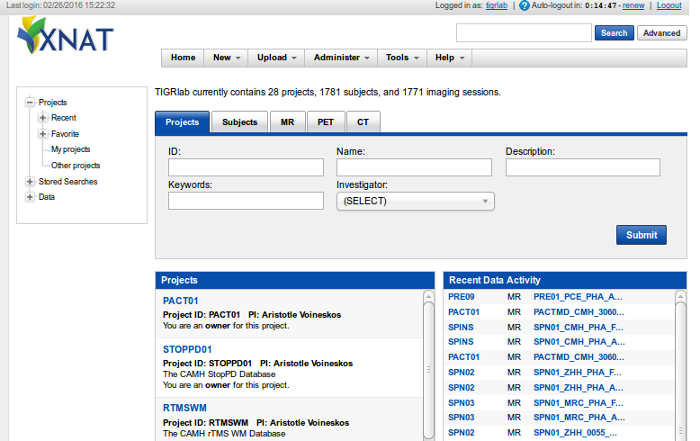Screen dimensions: 700x441
Task: Open the Help menu
Action: pos(450,58)
